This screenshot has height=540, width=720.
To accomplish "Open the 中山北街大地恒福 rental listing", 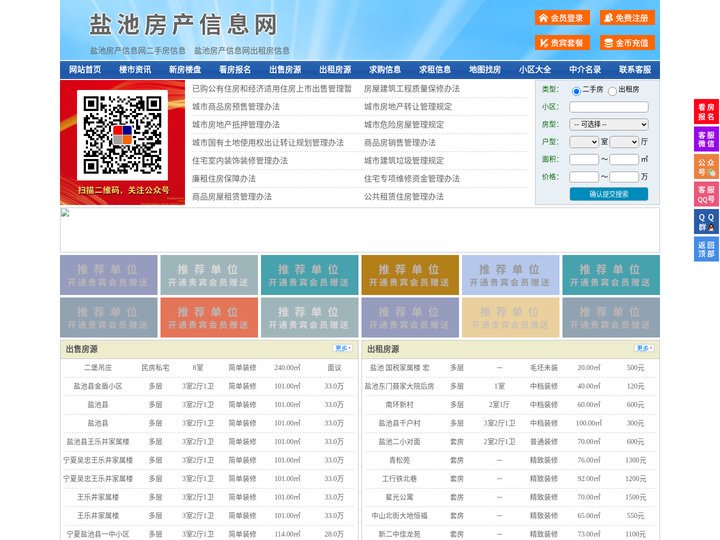I will [399, 516].
